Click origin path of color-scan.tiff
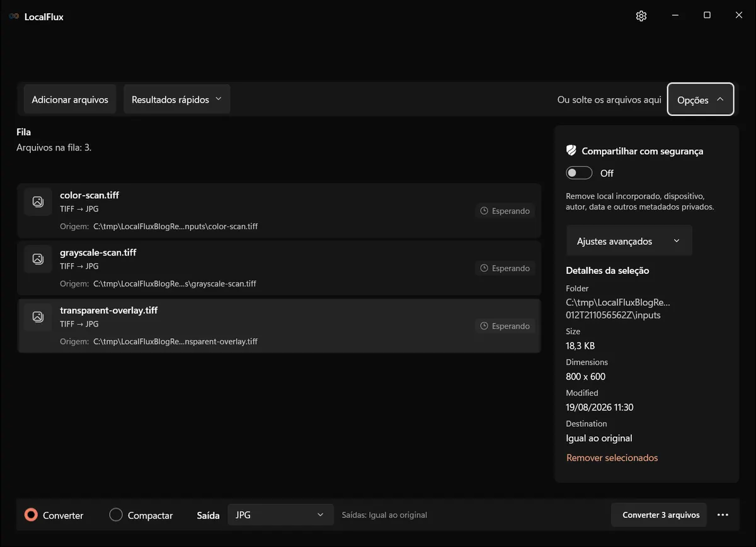Image resolution: width=756 pixels, height=547 pixels. (x=175, y=226)
